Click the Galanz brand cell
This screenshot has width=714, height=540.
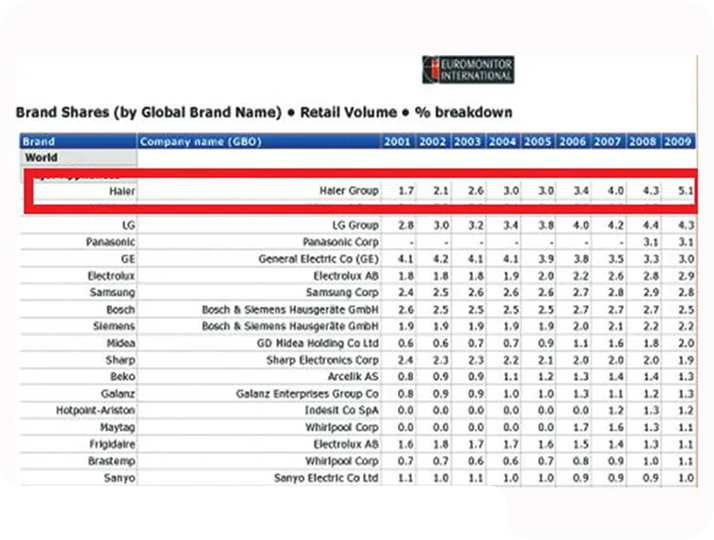[x=118, y=393]
